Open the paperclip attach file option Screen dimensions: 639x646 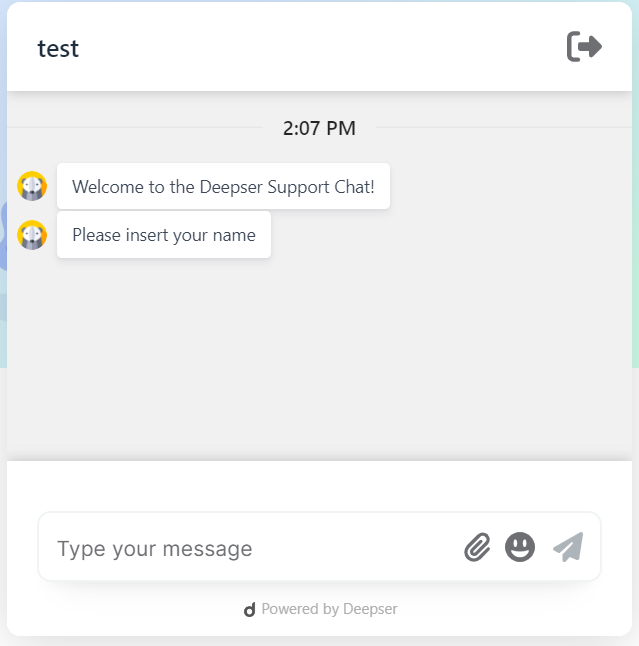(477, 547)
